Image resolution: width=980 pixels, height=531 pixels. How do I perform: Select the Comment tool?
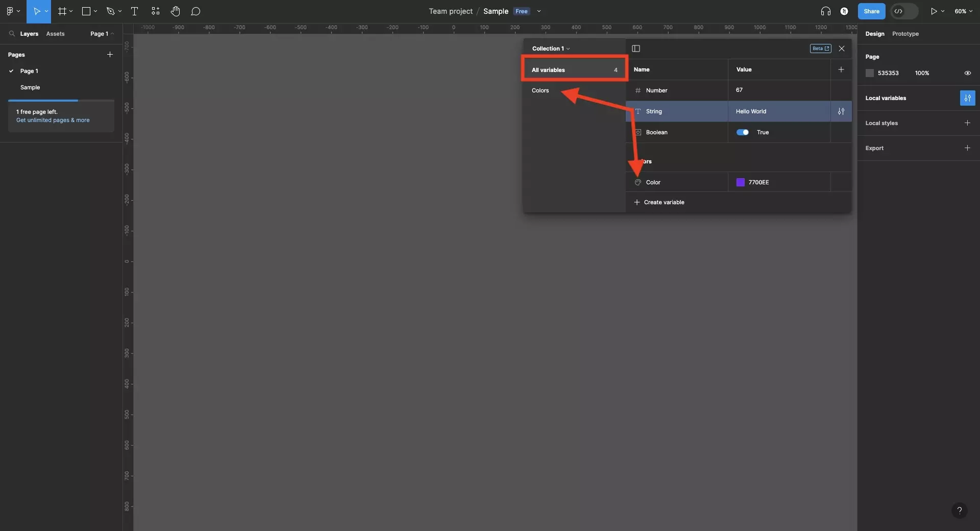(x=195, y=11)
